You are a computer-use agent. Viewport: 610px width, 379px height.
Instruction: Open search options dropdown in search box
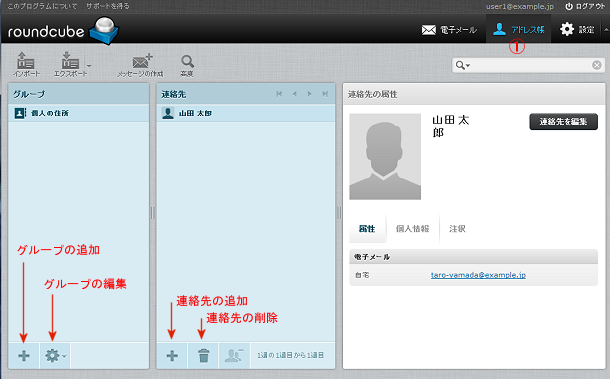pos(463,65)
